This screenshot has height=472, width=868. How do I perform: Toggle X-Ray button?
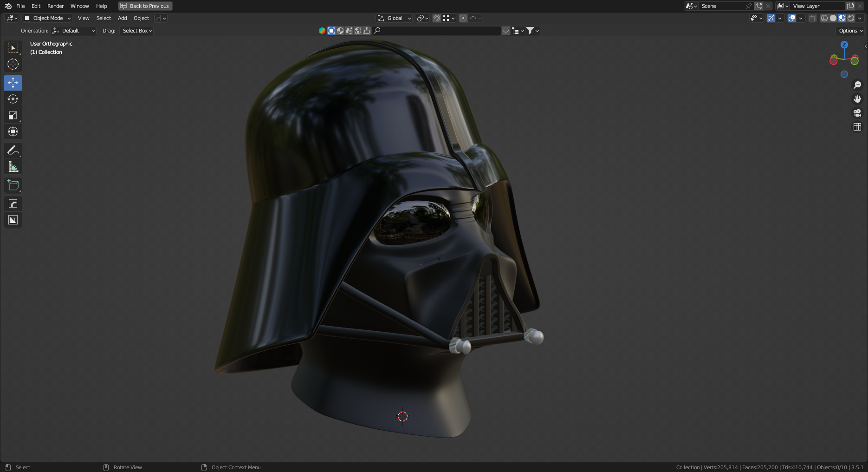[x=812, y=18]
